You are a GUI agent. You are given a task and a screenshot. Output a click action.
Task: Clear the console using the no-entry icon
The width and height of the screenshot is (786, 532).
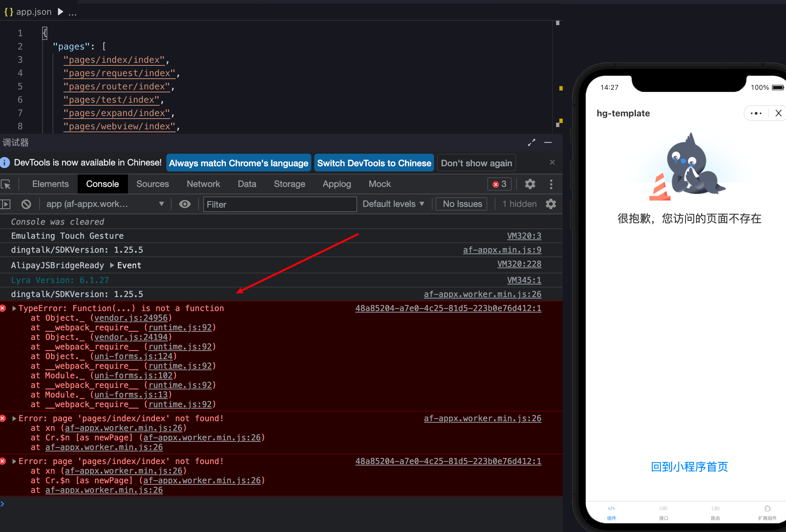click(x=26, y=204)
